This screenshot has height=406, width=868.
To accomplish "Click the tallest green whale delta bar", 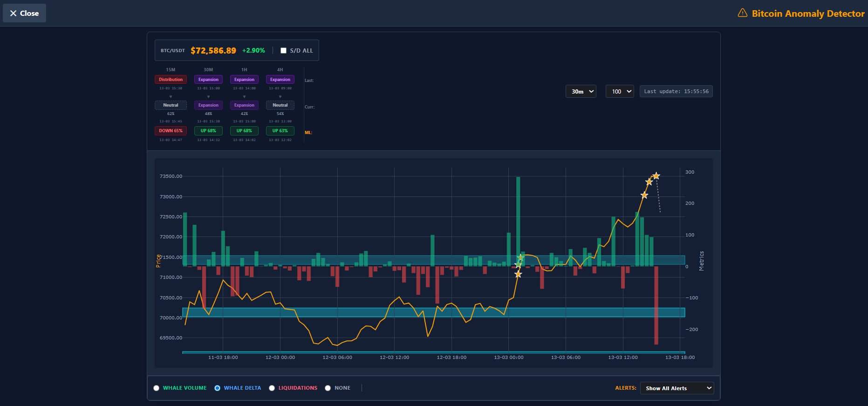I will tap(518, 221).
